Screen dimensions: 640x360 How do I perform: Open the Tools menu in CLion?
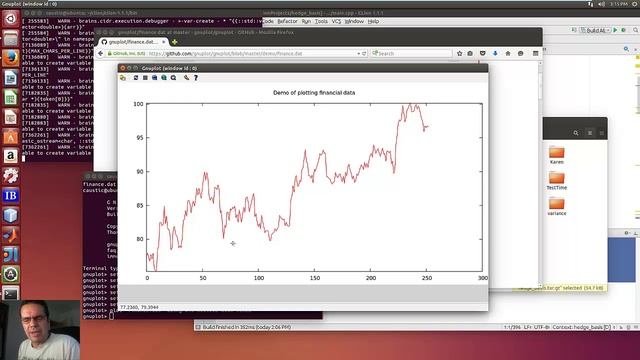pos(321,21)
